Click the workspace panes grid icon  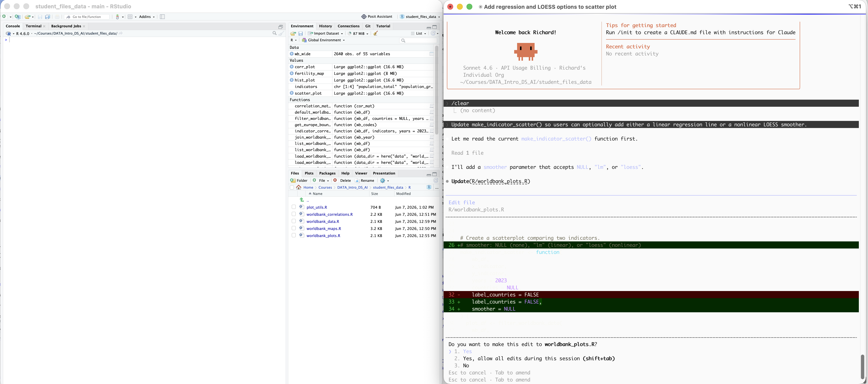(x=130, y=16)
